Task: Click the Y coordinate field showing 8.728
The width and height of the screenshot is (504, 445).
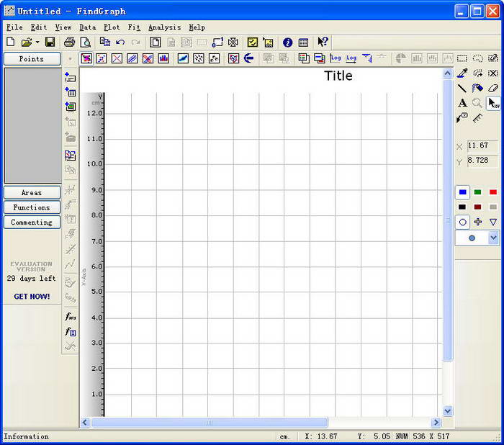Action: pyautogui.click(x=482, y=161)
